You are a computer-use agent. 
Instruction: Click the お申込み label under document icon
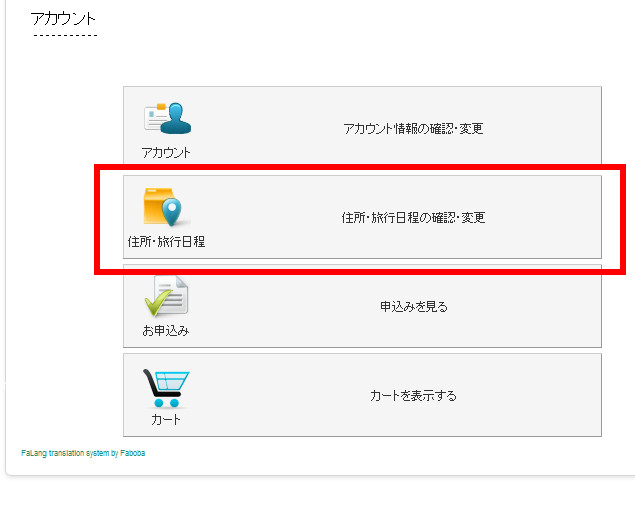point(166,331)
